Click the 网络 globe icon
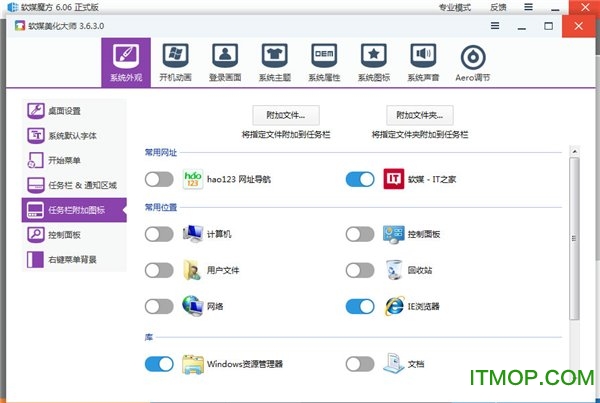600x403 pixels. pyautogui.click(x=193, y=306)
